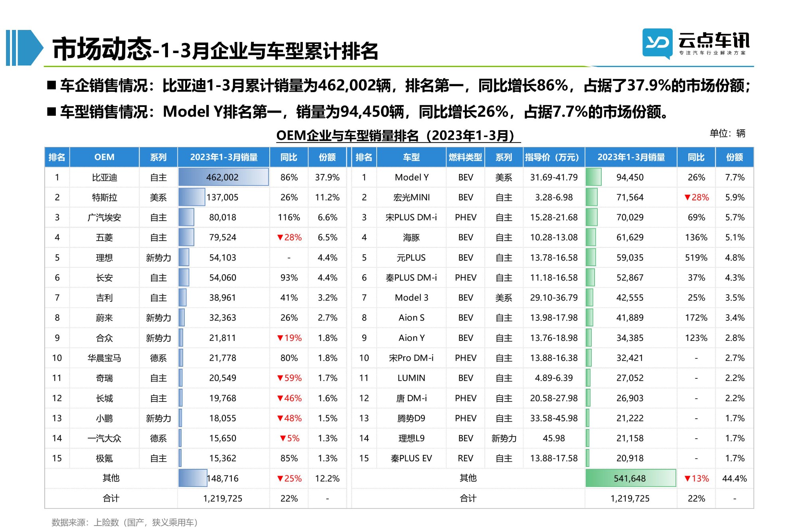This screenshot has width=798, height=532.
Task: Click the 37.9% share for 比亚迪
Action: coord(327,177)
